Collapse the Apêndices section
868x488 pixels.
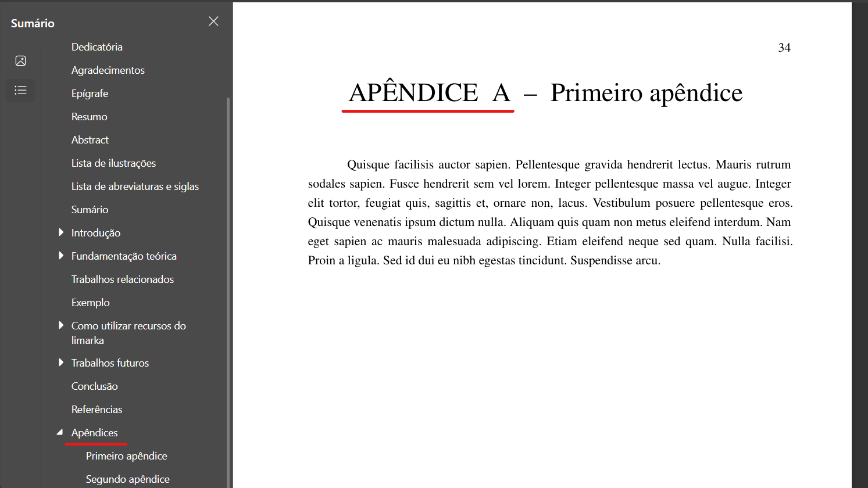60,432
